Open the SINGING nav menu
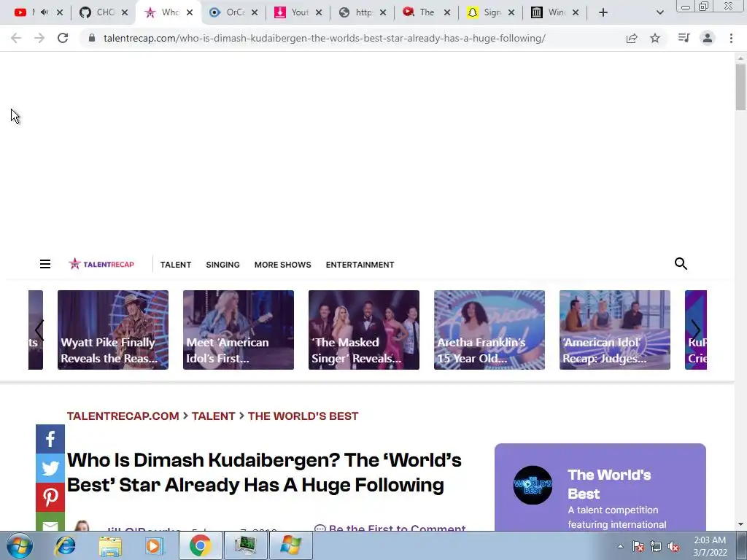Viewport: 747px width, 560px height. pos(222,265)
